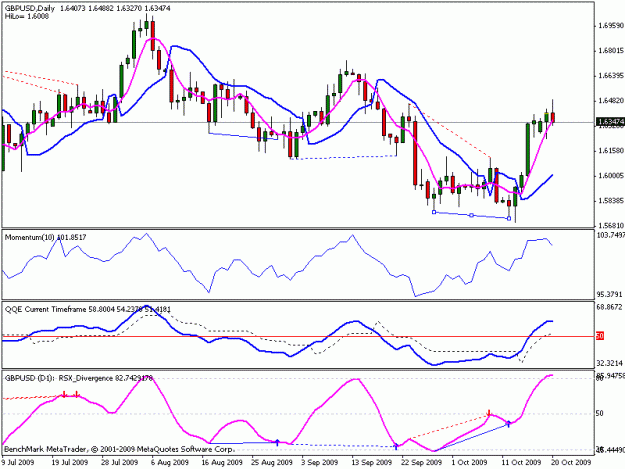Click RSX blue up arrow above 25 Aug 2009

tap(278, 442)
